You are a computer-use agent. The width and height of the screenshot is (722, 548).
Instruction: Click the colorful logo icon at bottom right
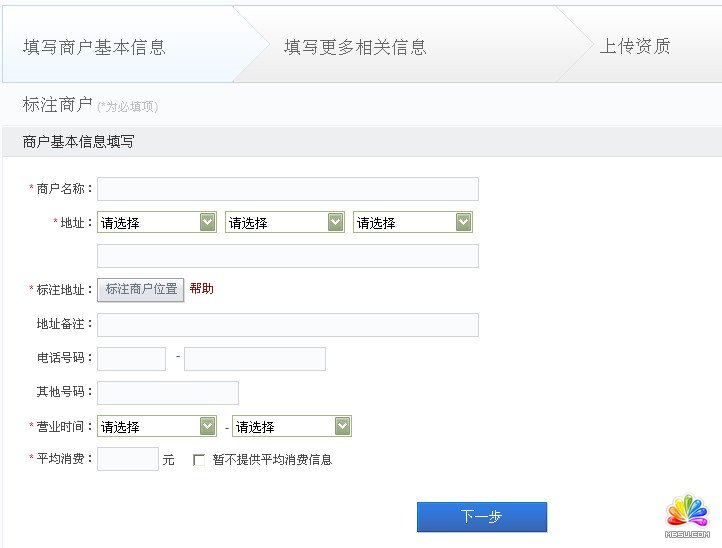[x=686, y=512]
